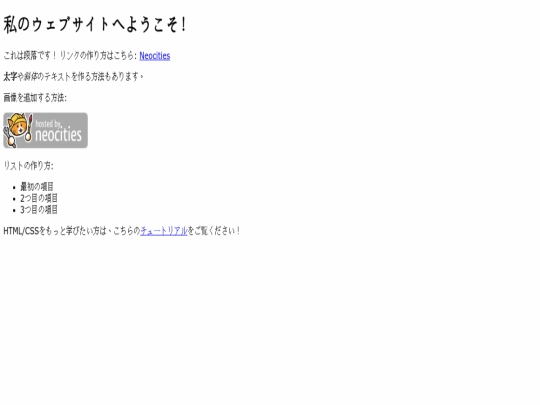540x405 pixels.
Task: Click the first list item 最初の項目
Action: (37, 187)
